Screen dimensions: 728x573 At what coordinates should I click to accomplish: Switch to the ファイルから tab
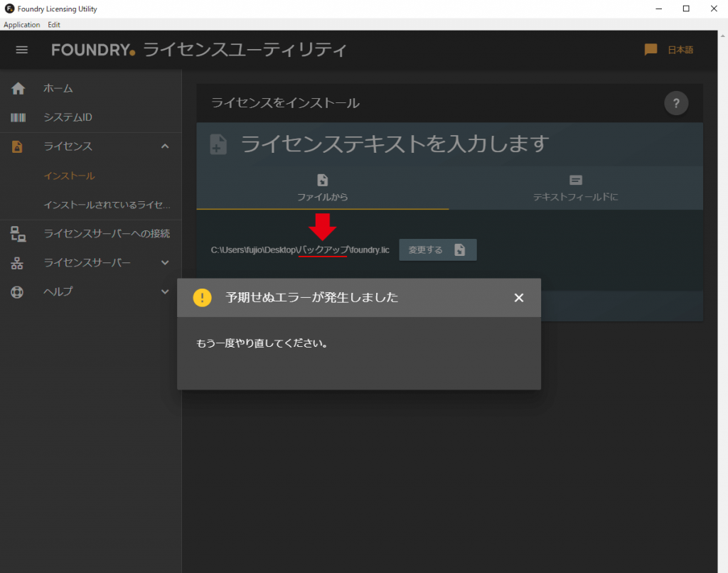point(323,188)
